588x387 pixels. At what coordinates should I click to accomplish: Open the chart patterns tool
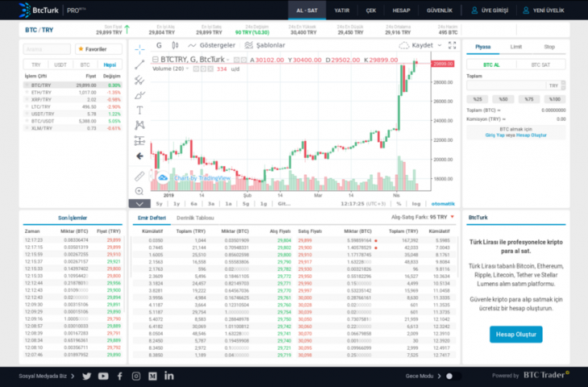tap(139, 125)
